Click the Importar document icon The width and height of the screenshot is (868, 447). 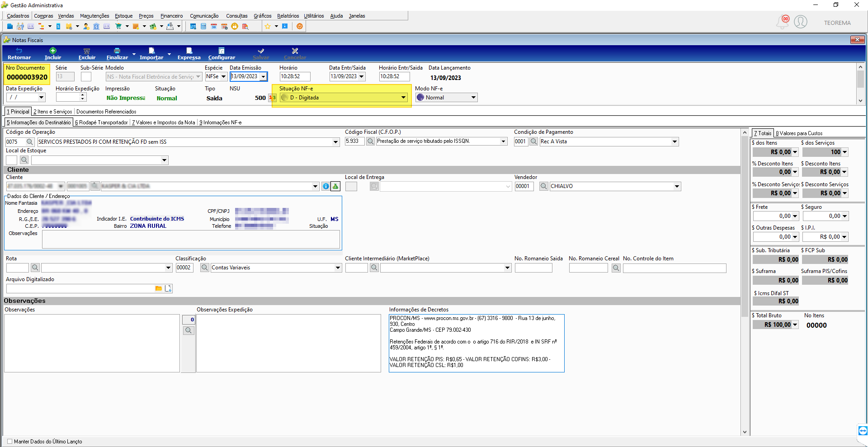click(151, 51)
